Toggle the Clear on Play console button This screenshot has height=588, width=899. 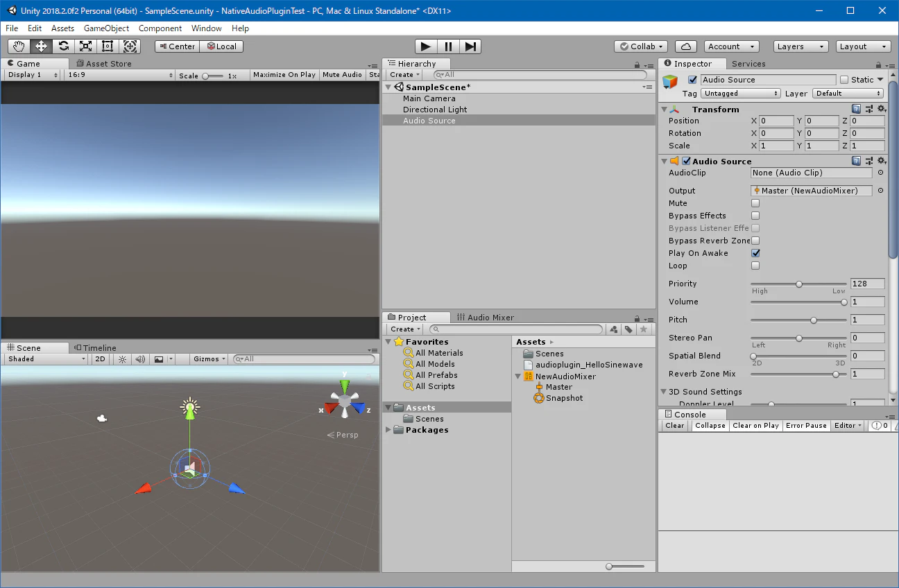[x=755, y=426]
